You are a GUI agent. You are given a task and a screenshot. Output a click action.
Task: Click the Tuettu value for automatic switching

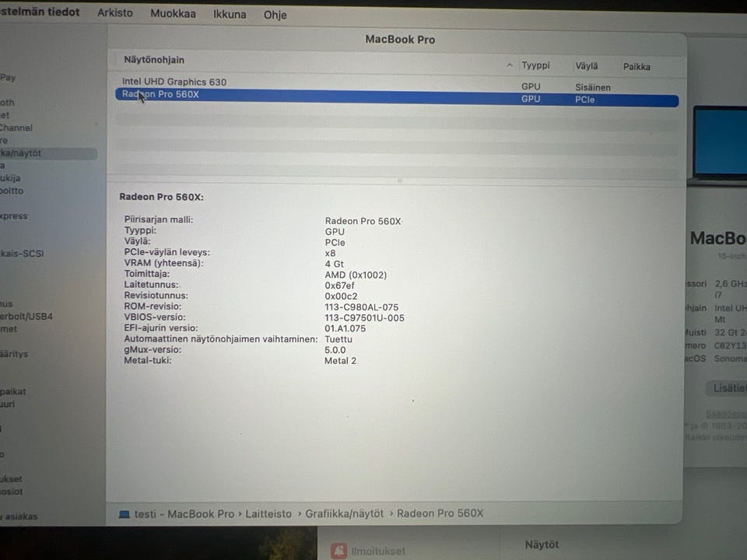point(338,339)
